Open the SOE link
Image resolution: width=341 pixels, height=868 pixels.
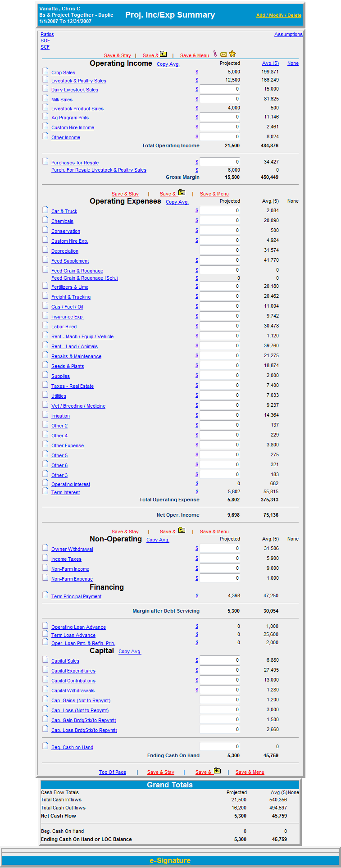pos(45,41)
